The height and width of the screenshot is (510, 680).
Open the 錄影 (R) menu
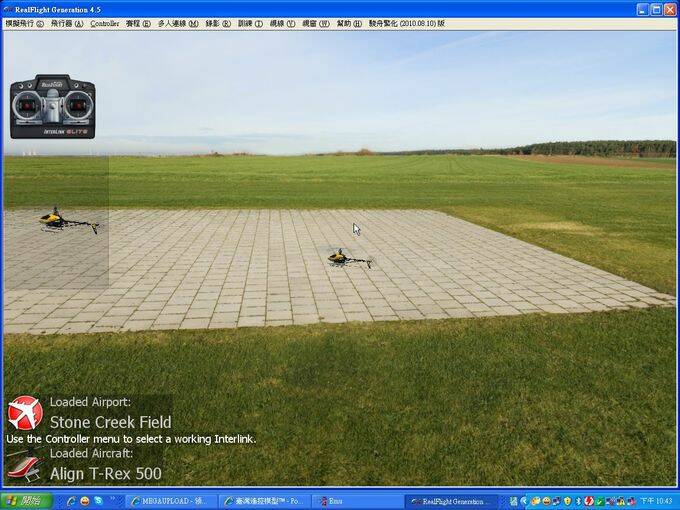point(218,23)
